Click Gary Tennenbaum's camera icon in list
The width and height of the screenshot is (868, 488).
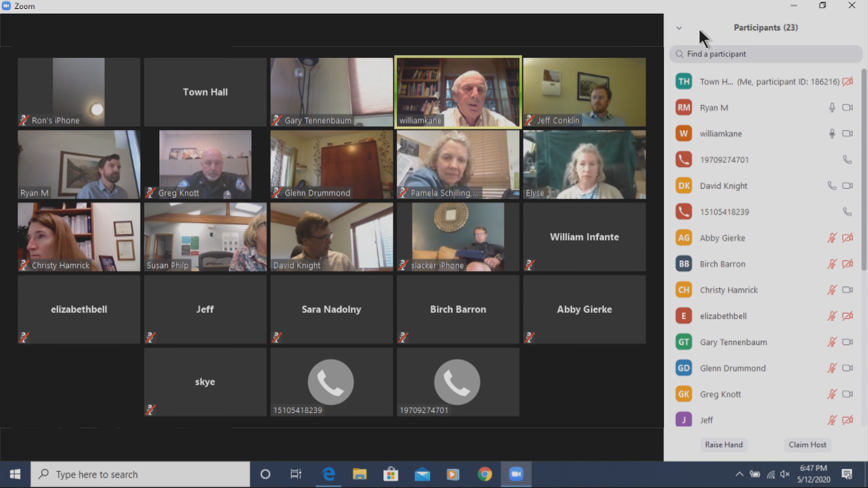click(x=848, y=342)
